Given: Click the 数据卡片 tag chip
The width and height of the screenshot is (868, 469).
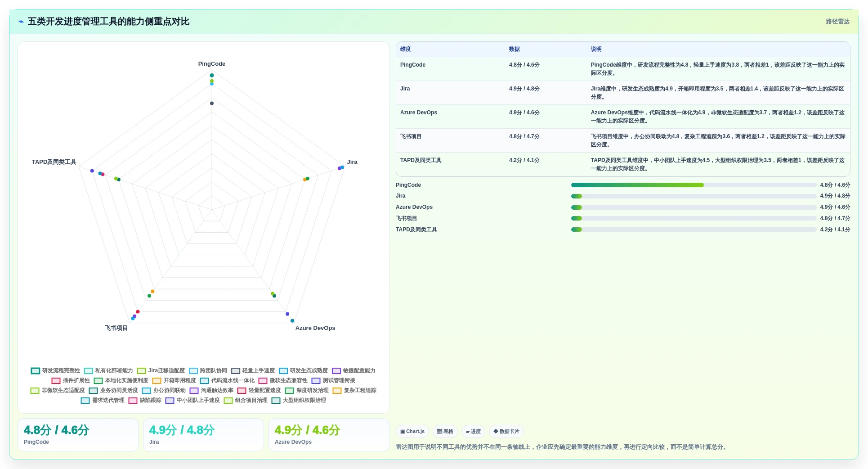Looking at the screenshot, I should coord(506,431).
